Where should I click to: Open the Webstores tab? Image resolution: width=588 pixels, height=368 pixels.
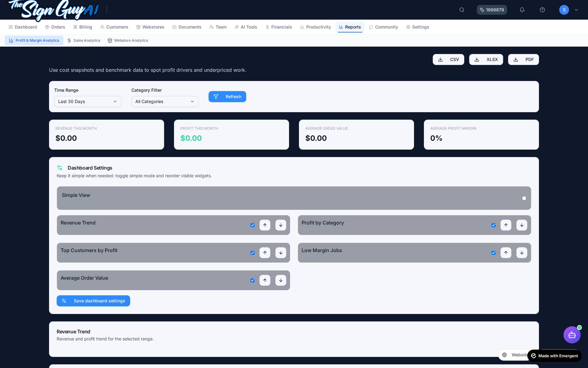(150, 27)
